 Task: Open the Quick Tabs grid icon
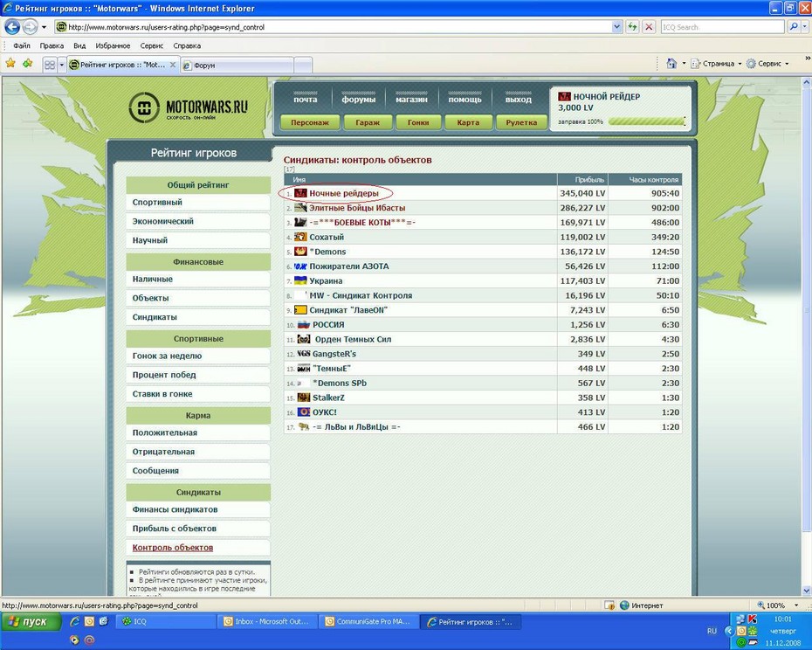(x=50, y=65)
